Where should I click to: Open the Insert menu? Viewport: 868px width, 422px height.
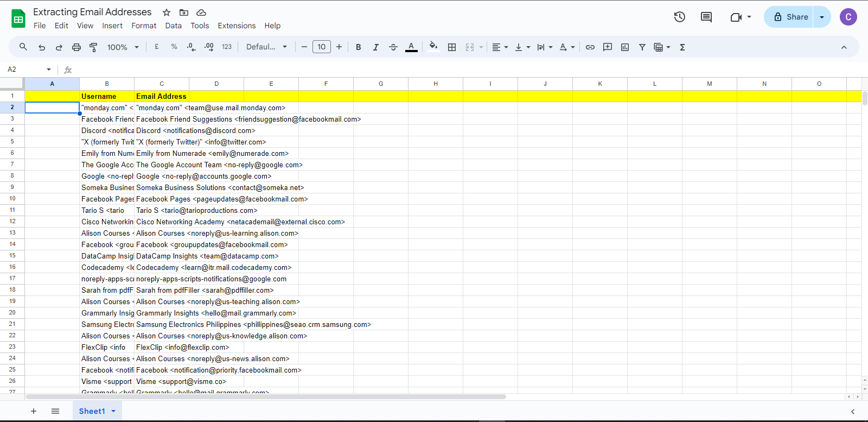(x=112, y=26)
